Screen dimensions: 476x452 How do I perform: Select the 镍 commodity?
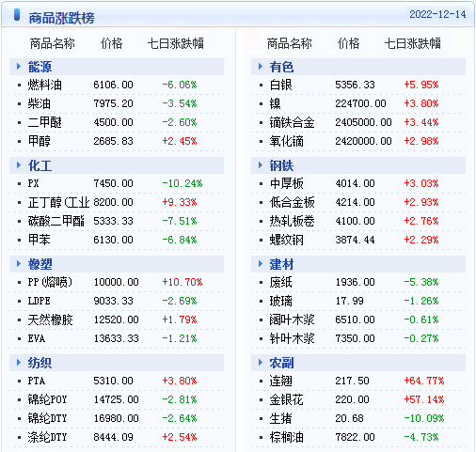point(276,103)
